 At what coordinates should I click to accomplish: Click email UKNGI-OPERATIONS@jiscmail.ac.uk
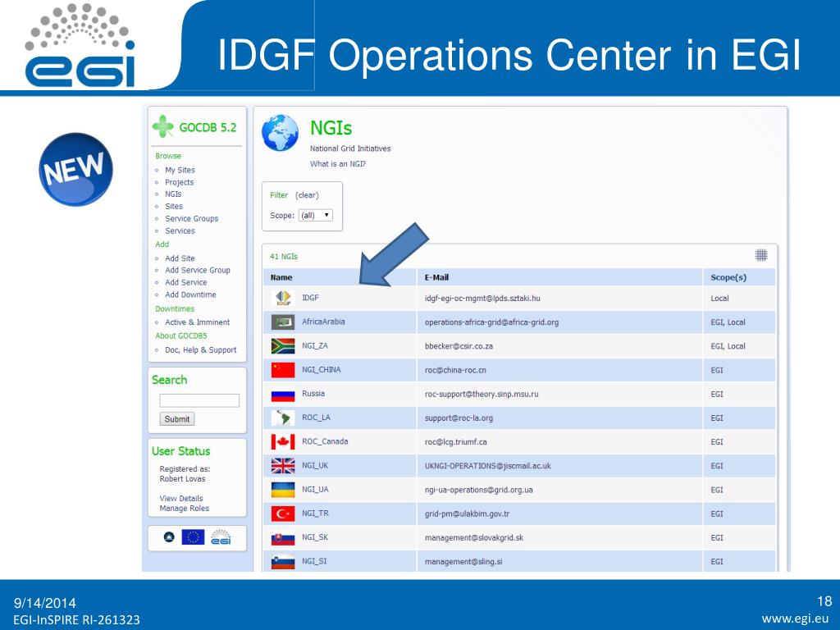[x=487, y=466]
